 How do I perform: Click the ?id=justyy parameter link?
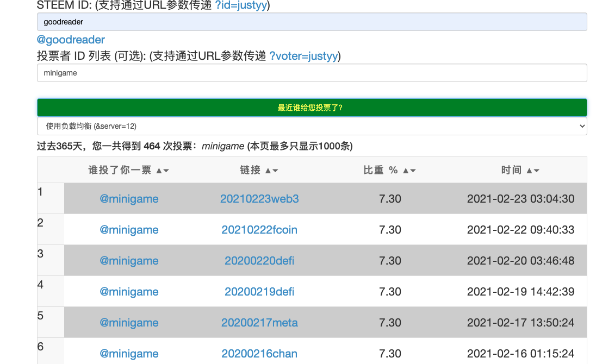[x=241, y=5]
